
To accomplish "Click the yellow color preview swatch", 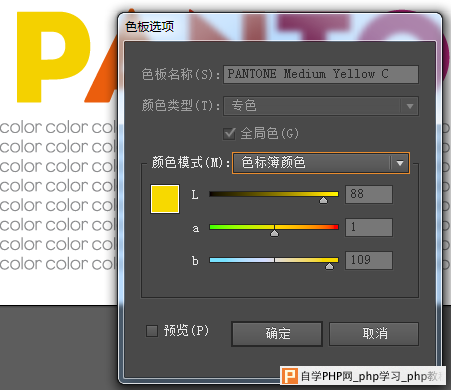I will coord(165,199).
